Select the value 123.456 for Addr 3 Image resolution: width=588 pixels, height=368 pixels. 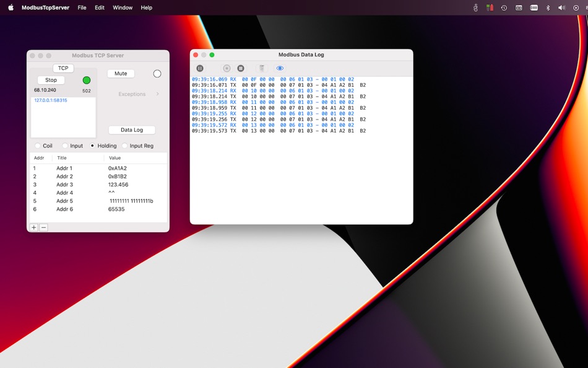pos(118,185)
